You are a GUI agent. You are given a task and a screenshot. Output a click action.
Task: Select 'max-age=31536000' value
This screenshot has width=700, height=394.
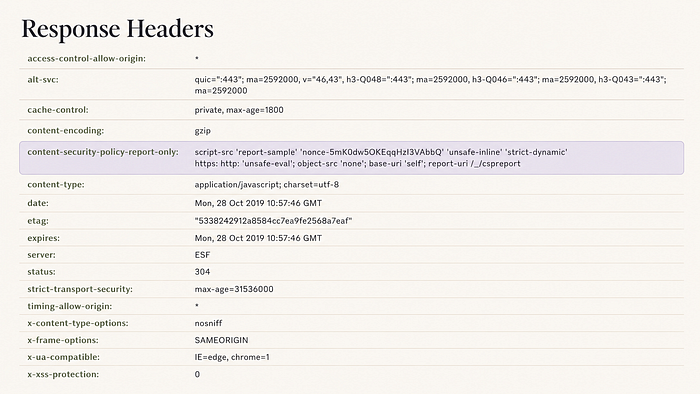tap(234, 289)
